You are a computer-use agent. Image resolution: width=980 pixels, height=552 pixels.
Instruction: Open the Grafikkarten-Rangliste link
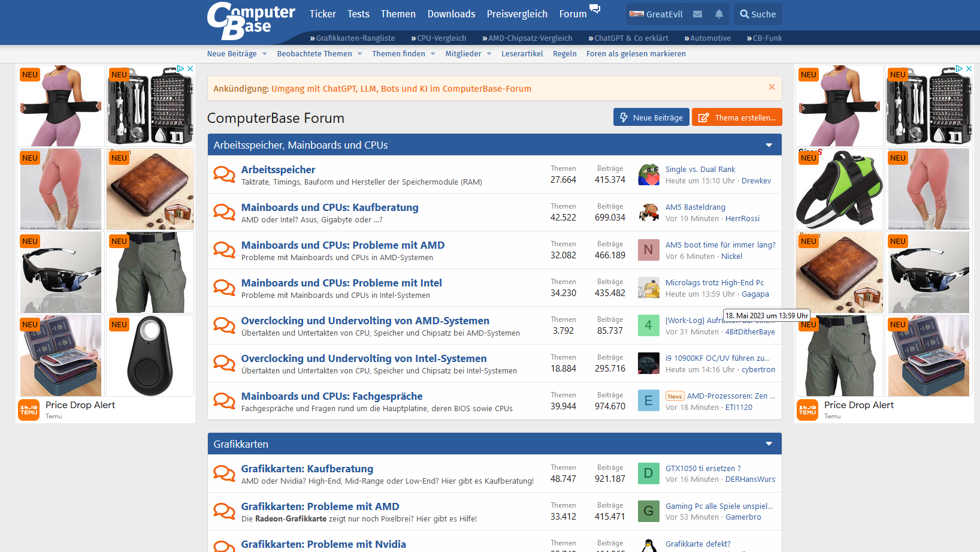point(352,38)
